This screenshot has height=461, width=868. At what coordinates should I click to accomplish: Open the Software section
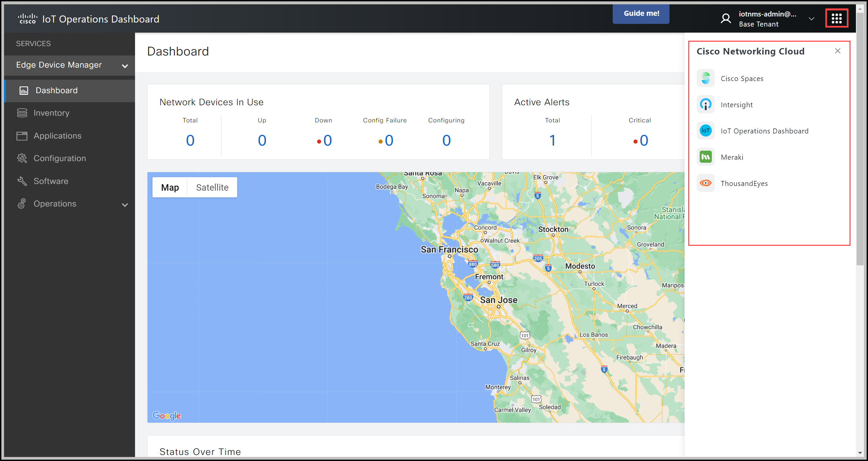(51, 181)
